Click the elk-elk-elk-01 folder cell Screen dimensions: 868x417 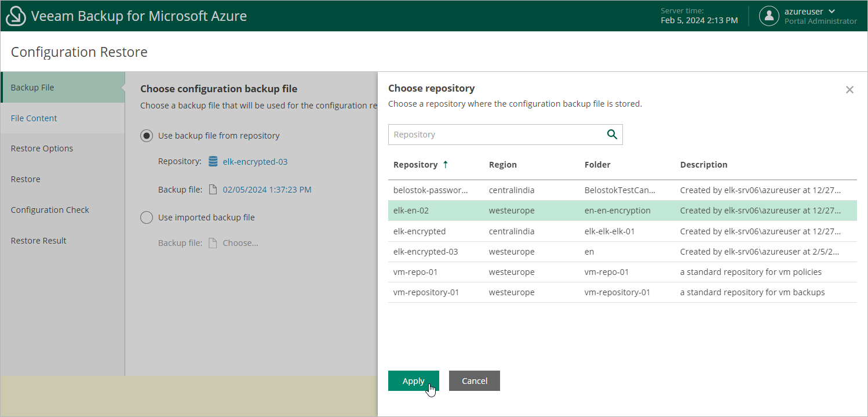[610, 231]
